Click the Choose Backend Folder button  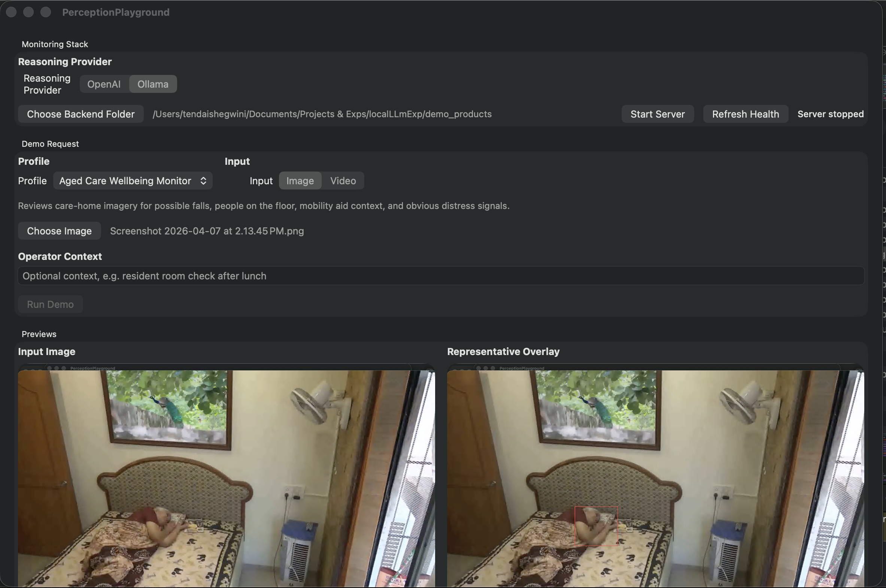[x=80, y=113]
